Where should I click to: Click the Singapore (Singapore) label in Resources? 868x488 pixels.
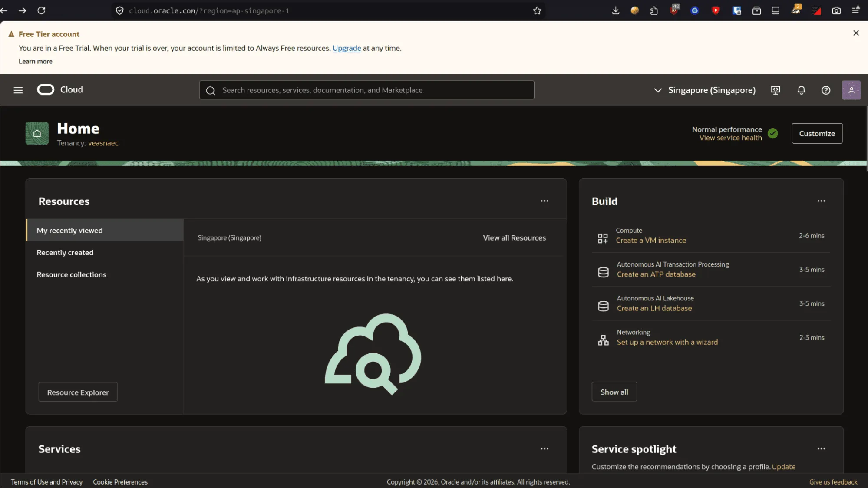point(229,238)
